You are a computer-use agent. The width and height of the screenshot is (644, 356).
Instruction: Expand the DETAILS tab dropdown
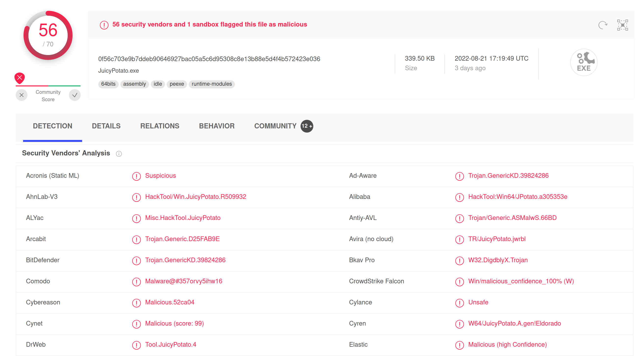(106, 126)
